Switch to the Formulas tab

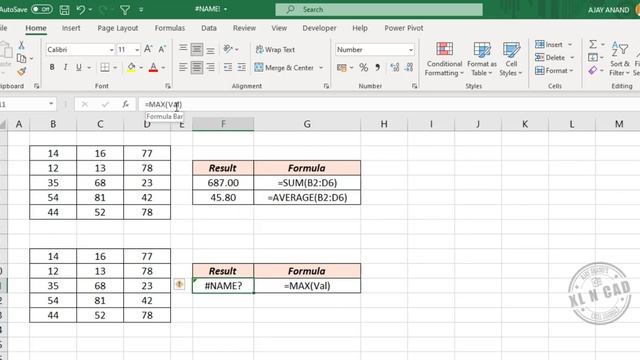(170, 28)
